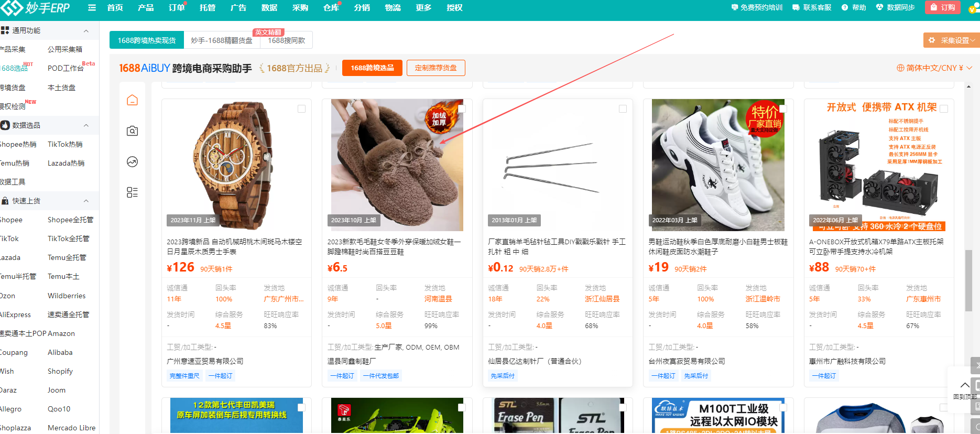Switch to 1688搜同款 tab

click(287, 40)
